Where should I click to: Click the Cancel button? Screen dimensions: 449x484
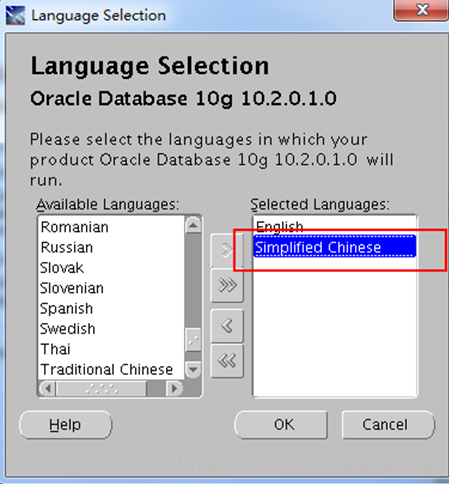pos(388,425)
